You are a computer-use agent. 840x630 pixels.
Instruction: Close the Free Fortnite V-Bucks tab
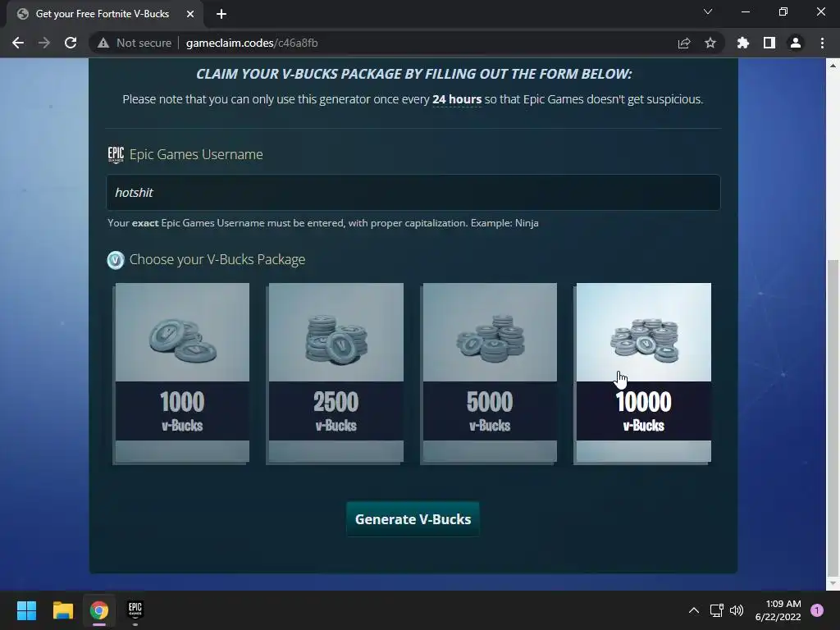tap(190, 14)
